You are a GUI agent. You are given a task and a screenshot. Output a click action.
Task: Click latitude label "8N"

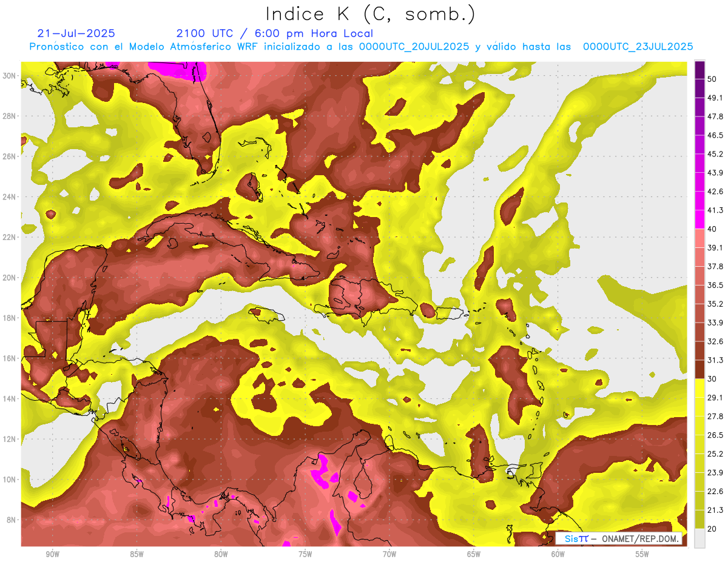click(12, 520)
